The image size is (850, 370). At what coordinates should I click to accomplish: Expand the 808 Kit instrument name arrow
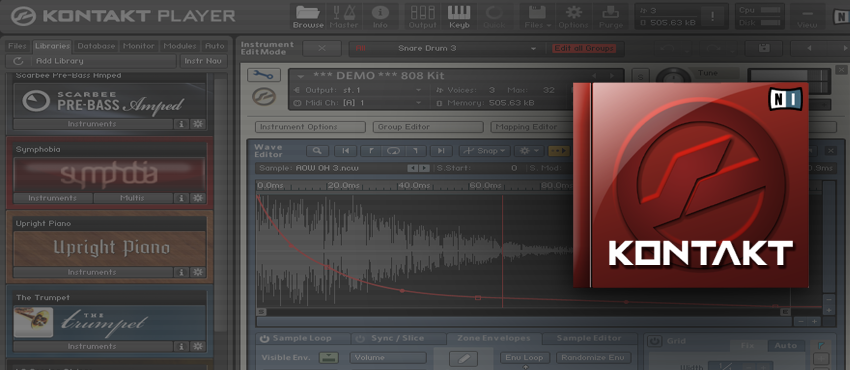[x=301, y=76]
